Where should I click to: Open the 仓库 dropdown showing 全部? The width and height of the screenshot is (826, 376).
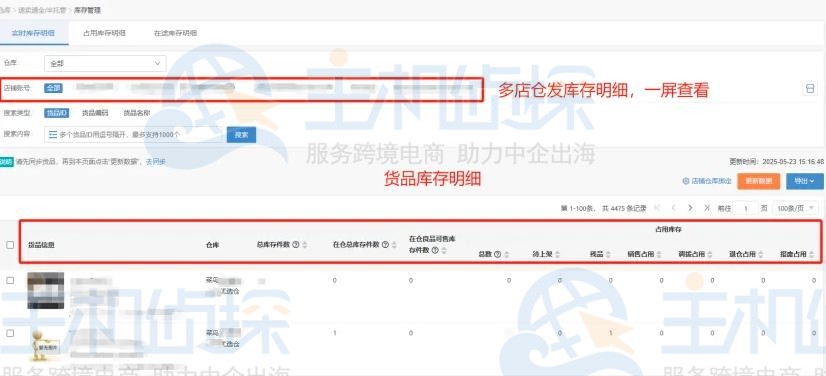(105, 64)
